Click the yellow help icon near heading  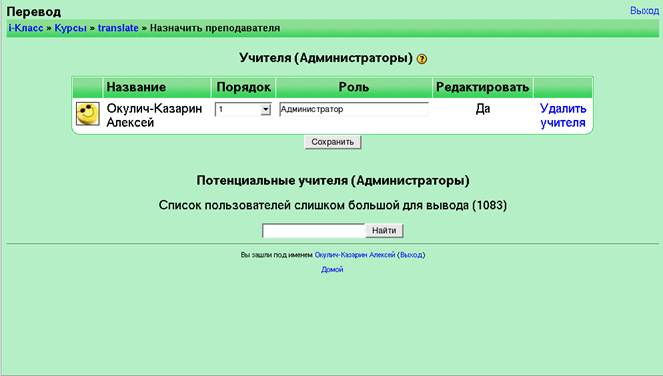[422, 59]
